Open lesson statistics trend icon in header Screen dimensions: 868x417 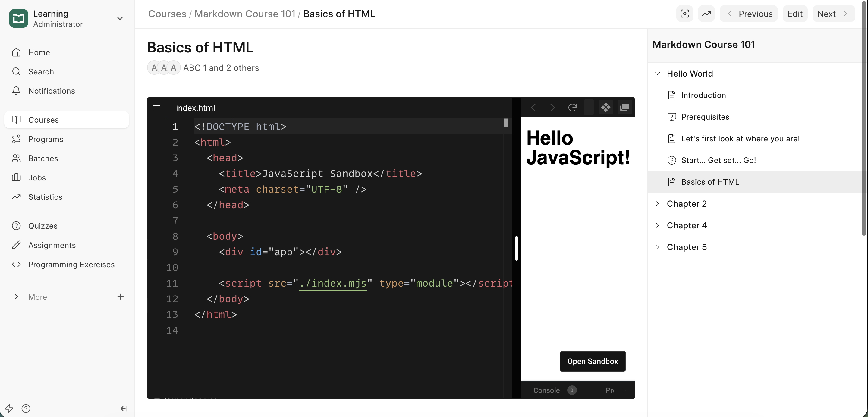click(x=706, y=14)
